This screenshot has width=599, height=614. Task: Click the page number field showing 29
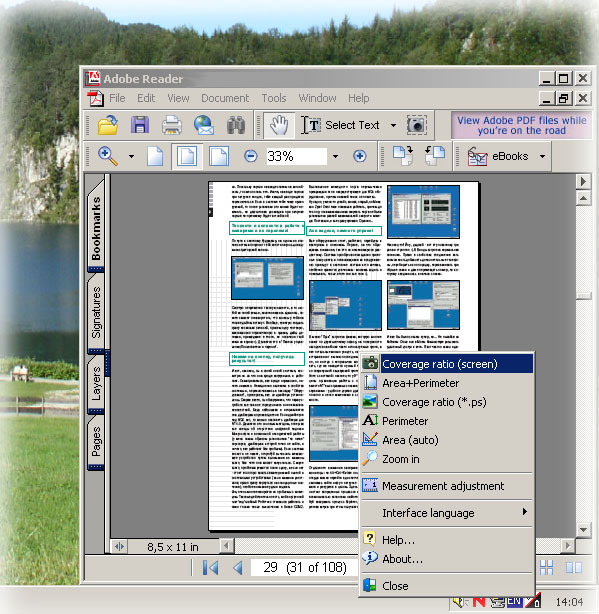click(x=305, y=567)
